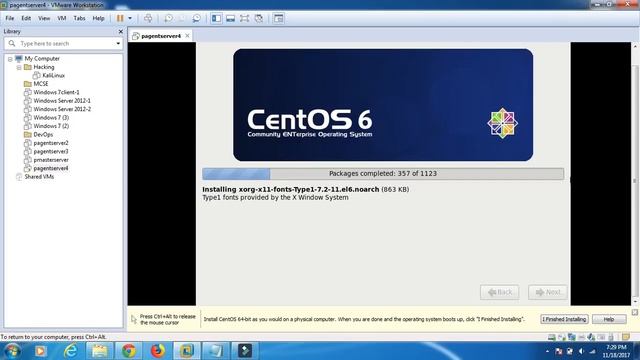Switch to Unity mode toolbar icon
The image size is (640, 360).
pyautogui.click(x=259, y=18)
